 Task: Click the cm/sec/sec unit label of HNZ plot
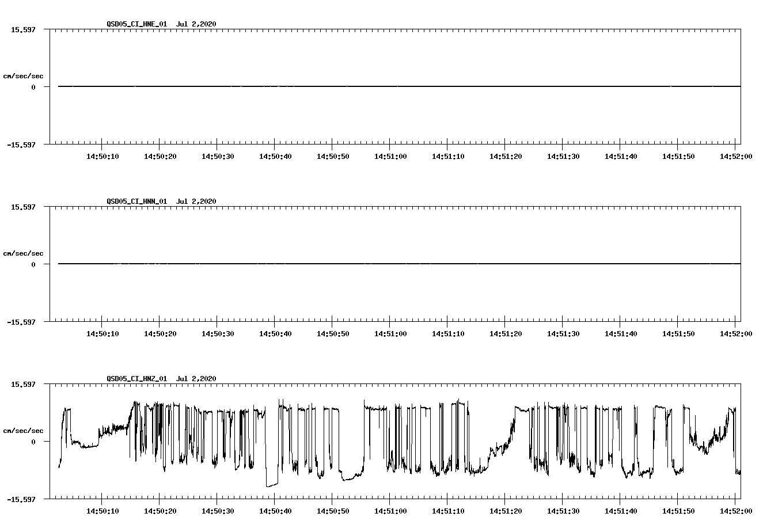tap(23, 431)
